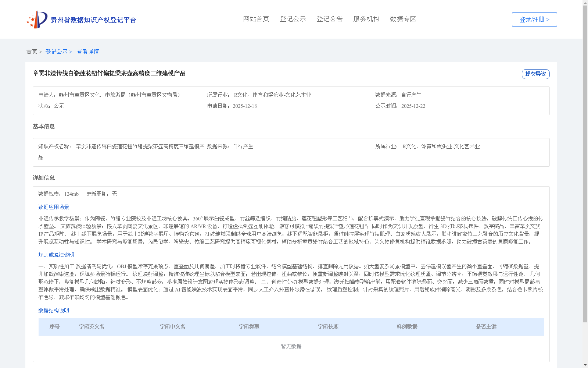588x368 pixels.
Task: Click the 数据结构说明 heading
Action: click(54, 311)
